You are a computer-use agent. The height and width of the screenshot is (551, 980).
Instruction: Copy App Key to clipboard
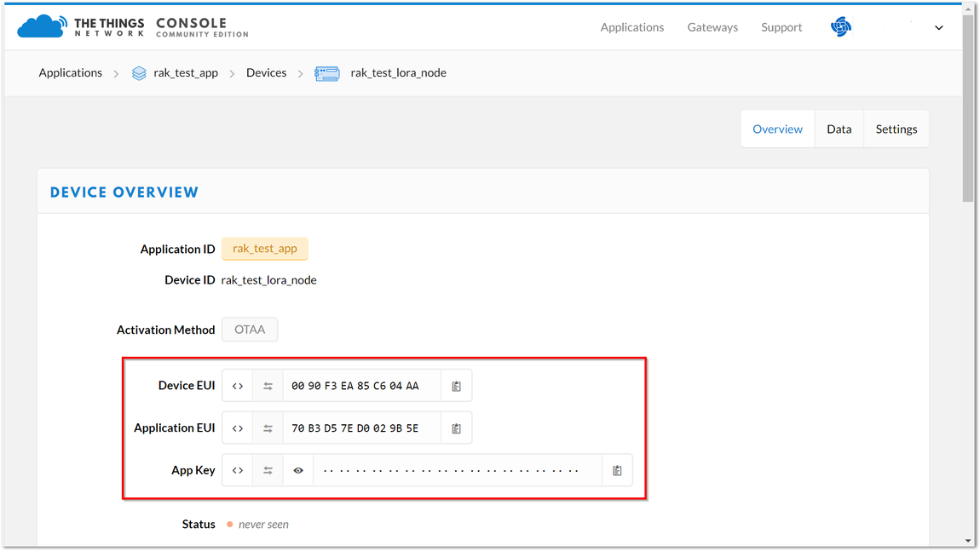[617, 470]
